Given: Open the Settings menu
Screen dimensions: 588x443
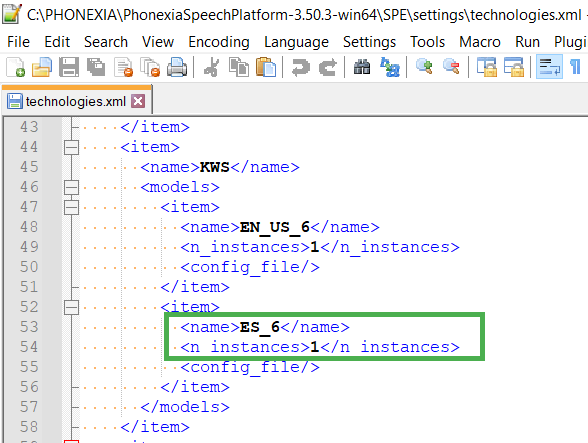Looking at the screenshot, I should 369,42.
